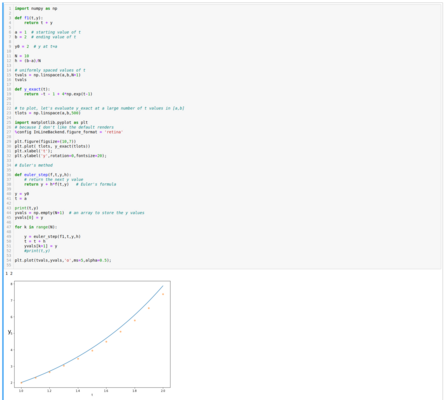Viewport: 444px width, 400px height.
Task: Click the 'h = (b-a)/N' line
Action: (x=28, y=61)
